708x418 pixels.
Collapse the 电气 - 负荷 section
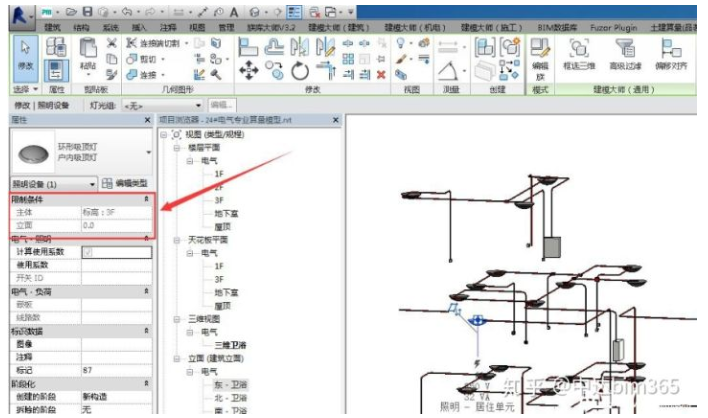pyautogui.click(x=146, y=292)
